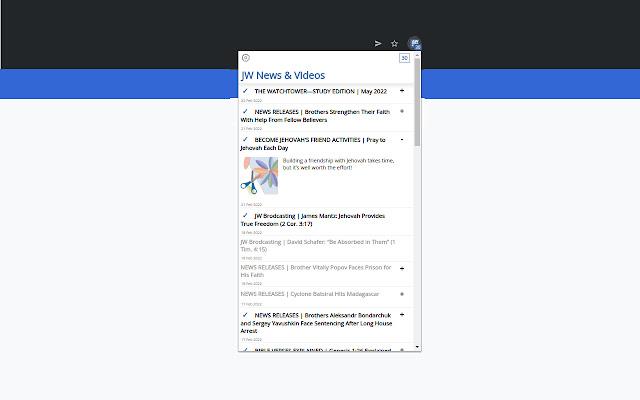Open the popup settings gear icon
This screenshot has width=640, height=400.
246,58
